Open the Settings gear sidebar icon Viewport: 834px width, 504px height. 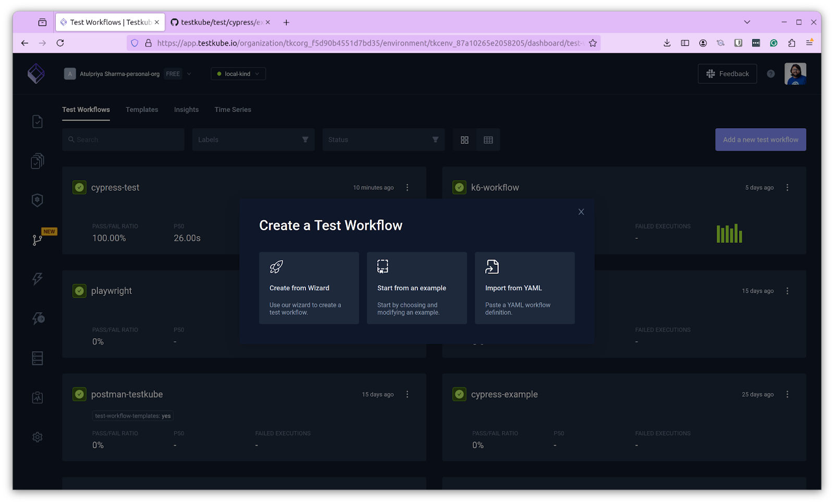coord(38,437)
